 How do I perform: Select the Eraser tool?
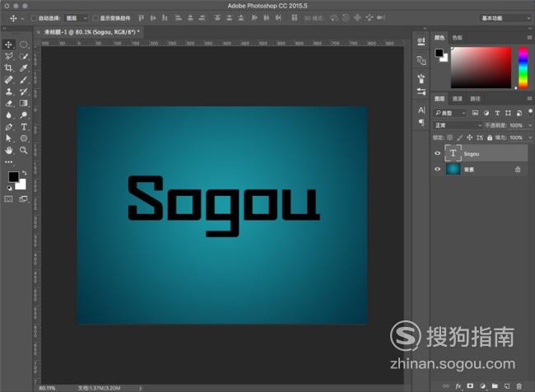(x=8, y=103)
